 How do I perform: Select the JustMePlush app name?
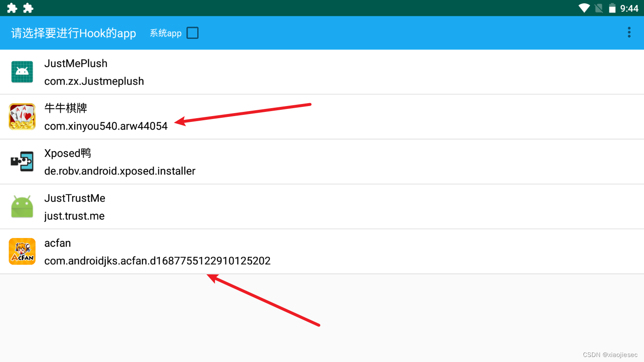[76, 63]
